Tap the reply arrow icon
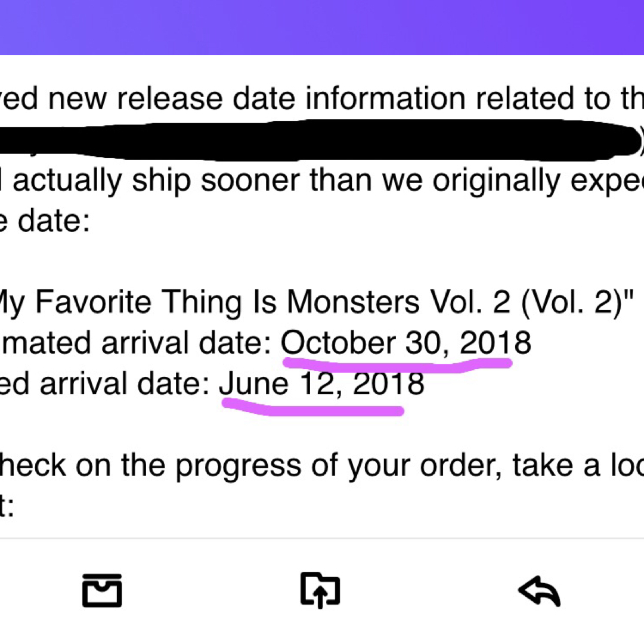Image resolution: width=644 pixels, height=644 pixels. point(539,590)
